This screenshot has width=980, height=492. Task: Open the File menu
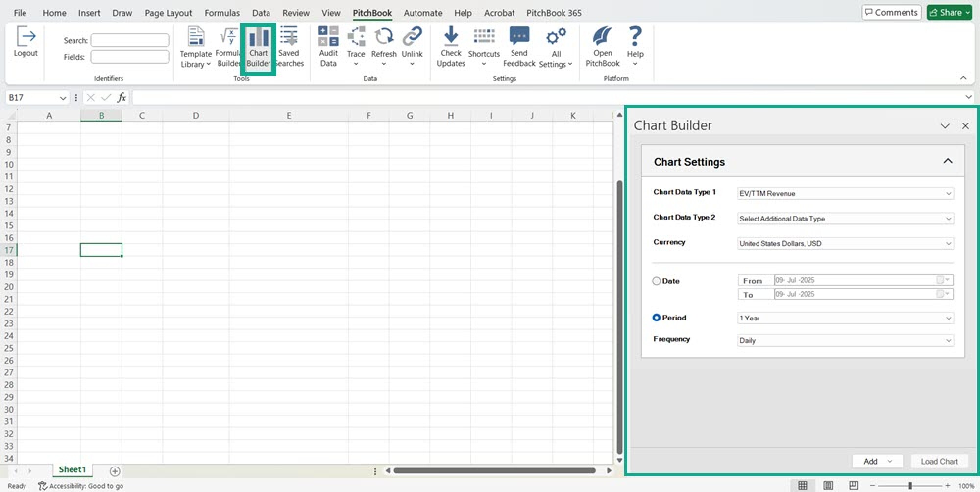(x=20, y=13)
